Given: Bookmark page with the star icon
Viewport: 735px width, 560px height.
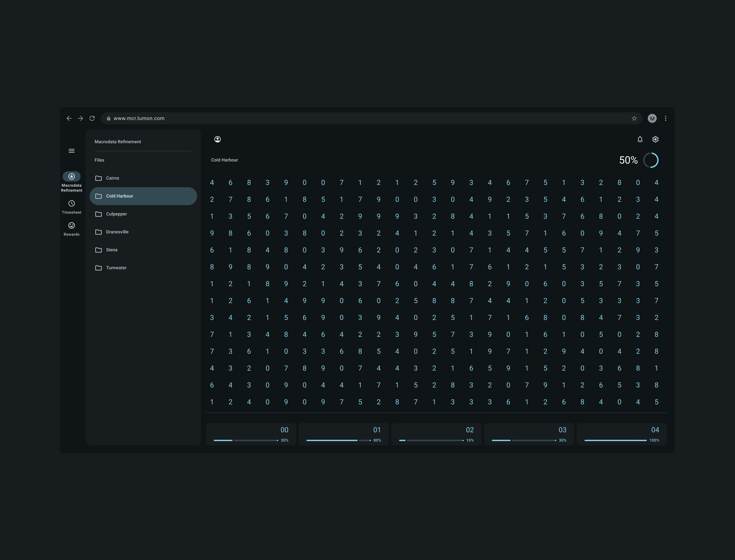Looking at the screenshot, I should (x=634, y=118).
